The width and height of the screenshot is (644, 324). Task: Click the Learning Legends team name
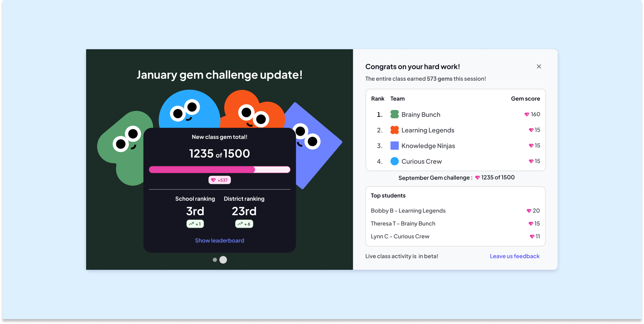pos(428,130)
